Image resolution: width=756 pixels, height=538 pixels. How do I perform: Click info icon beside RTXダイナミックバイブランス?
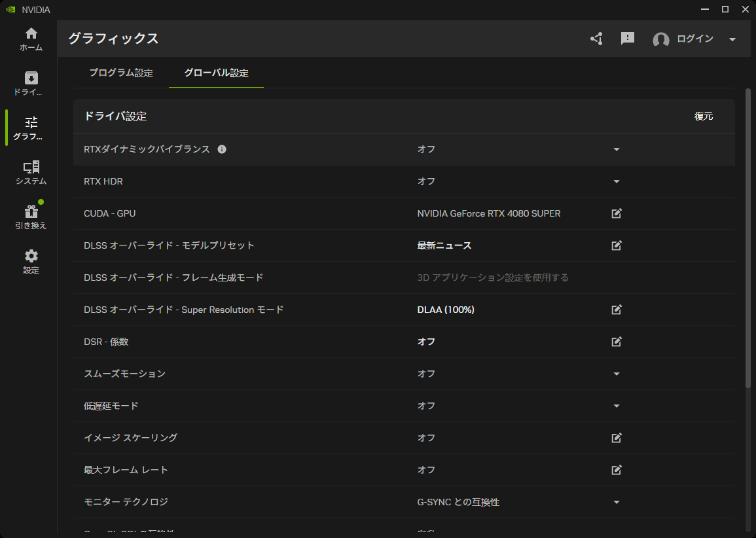pyautogui.click(x=222, y=149)
